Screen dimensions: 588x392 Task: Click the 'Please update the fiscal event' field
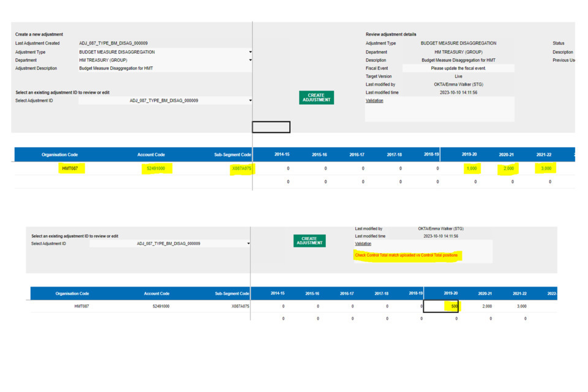coord(458,69)
